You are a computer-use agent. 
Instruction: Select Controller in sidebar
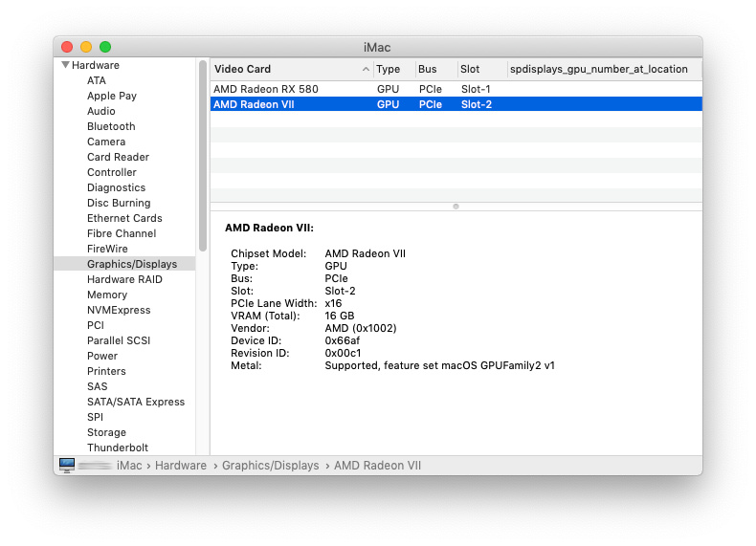(x=112, y=172)
